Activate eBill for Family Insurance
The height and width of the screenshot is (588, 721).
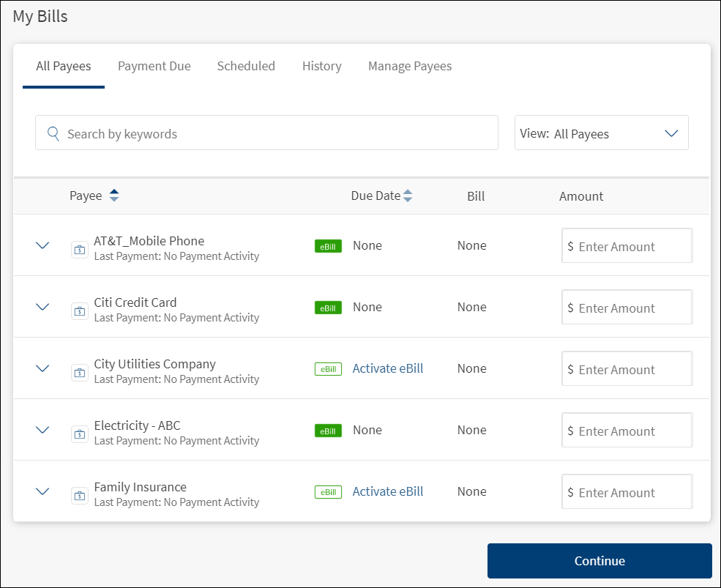387,491
